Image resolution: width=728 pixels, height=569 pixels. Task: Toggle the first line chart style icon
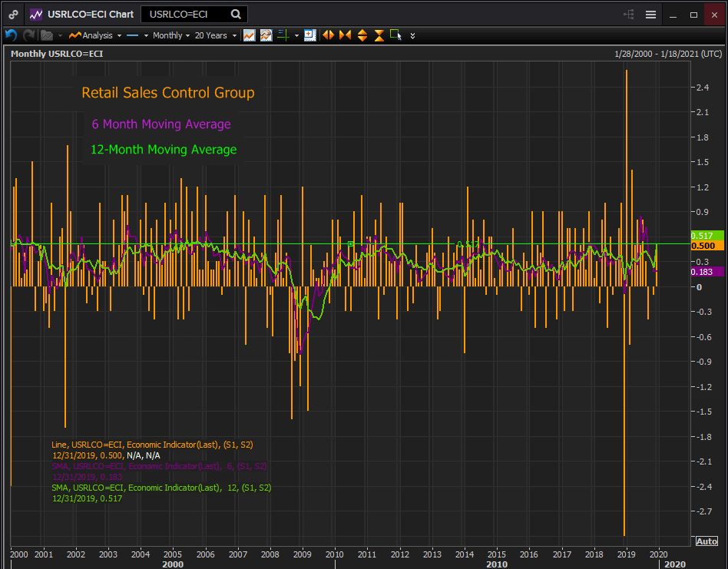point(250,35)
